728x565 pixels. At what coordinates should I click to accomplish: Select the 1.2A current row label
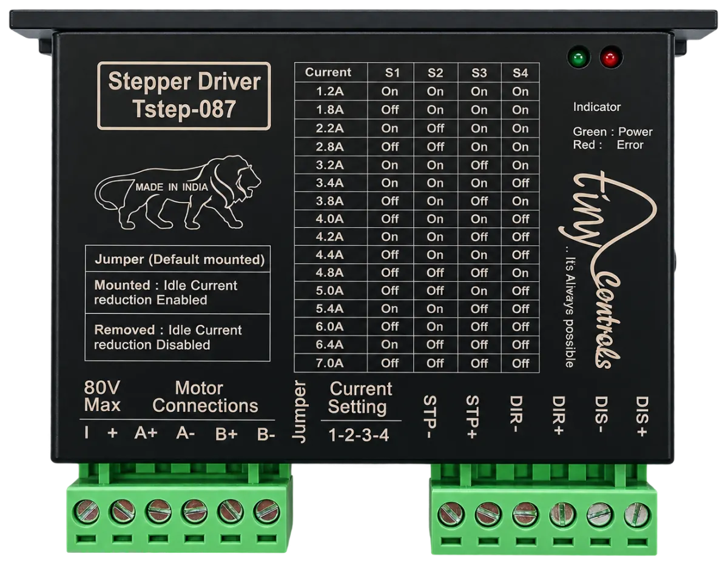[x=330, y=92]
